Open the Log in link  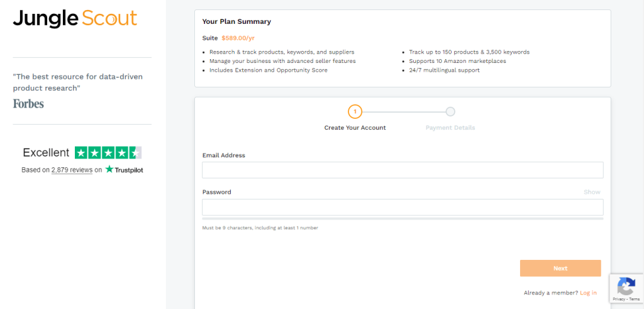pos(588,293)
